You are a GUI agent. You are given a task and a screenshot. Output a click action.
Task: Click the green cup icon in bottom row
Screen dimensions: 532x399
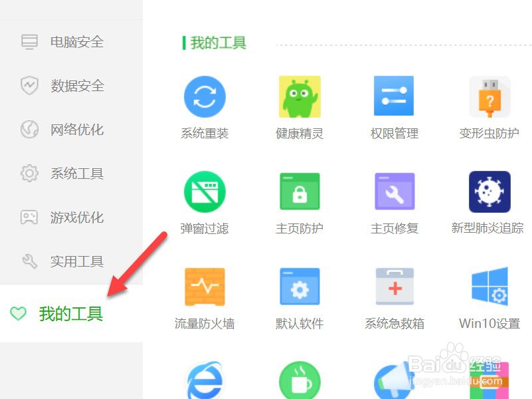pos(300,379)
